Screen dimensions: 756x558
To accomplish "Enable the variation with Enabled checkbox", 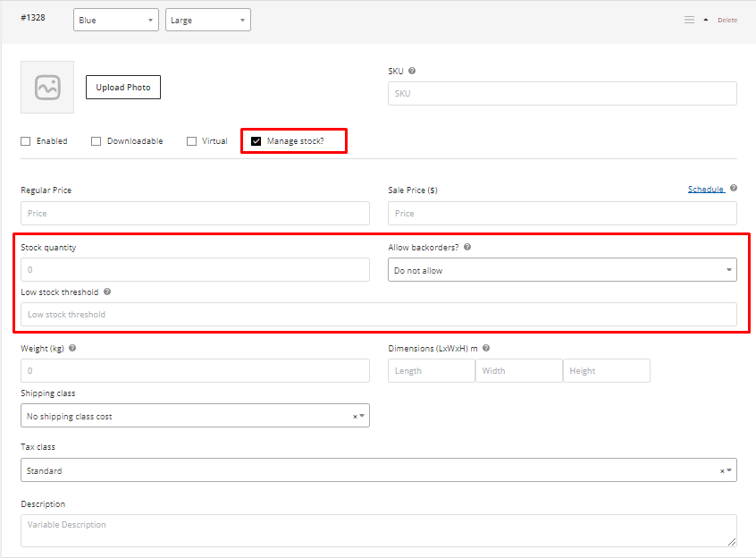I will click(x=26, y=141).
